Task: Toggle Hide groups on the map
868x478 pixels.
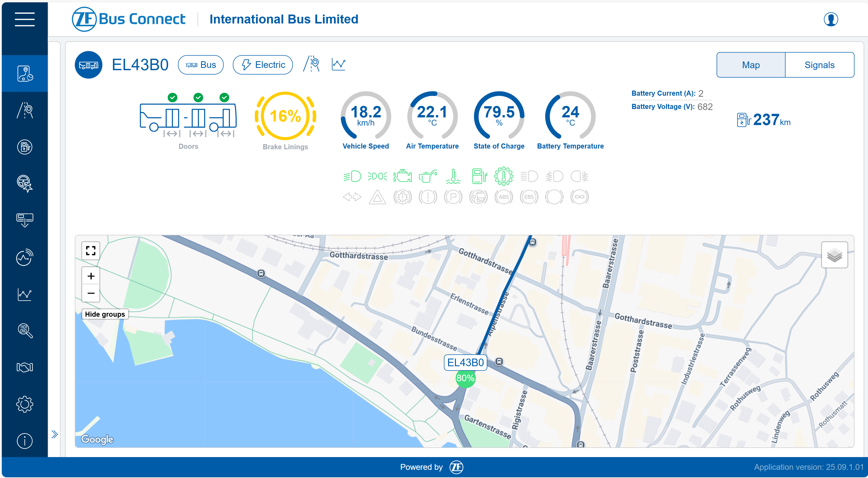Action: [105, 314]
